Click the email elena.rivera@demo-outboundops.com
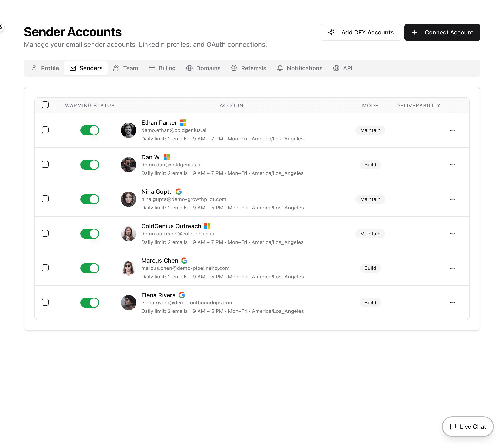The width and height of the screenshot is (504, 447). pyautogui.click(x=187, y=303)
